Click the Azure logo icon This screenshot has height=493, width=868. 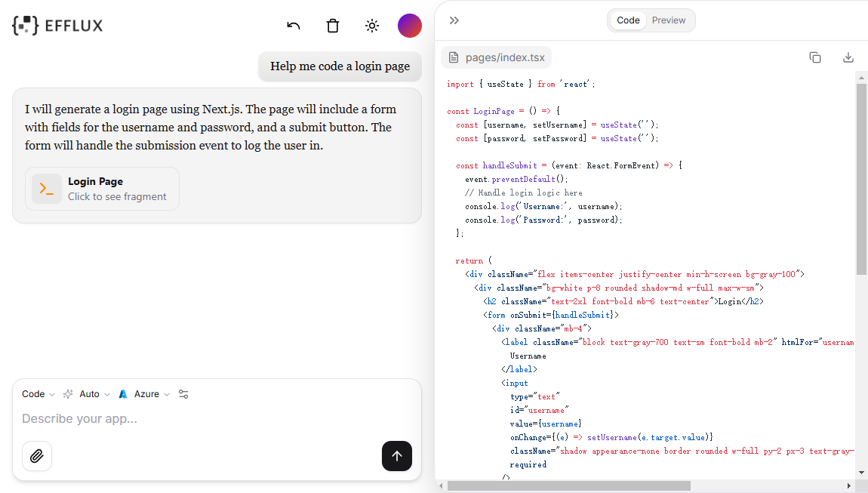[123, 394]
